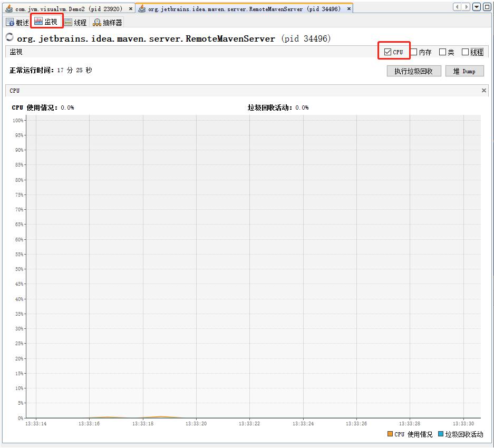Enable the 类 (Classes) checkbox
Screen dimensions: 494x448
point(443,52)
